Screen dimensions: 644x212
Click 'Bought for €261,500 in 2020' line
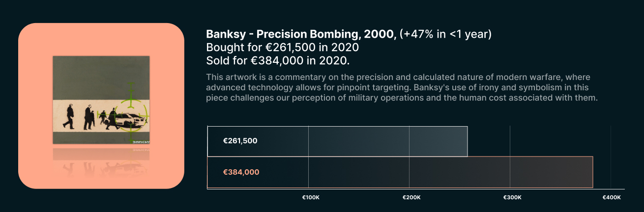pyautogui.click(x=283, y=48)
